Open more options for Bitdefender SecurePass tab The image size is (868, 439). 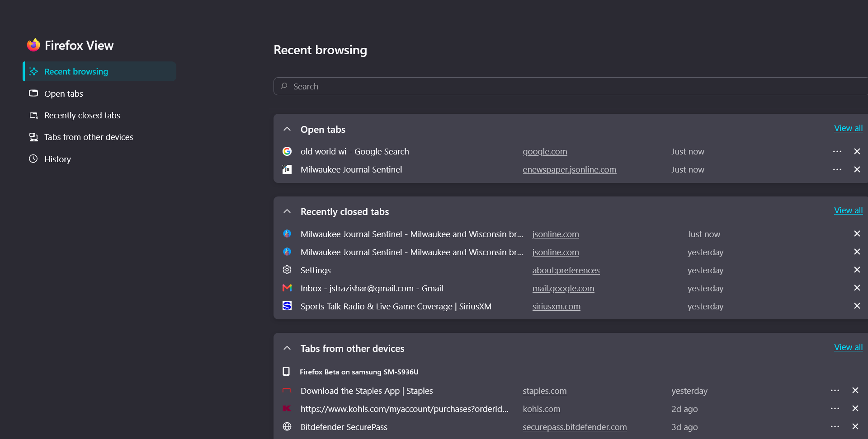coord(835,426)
